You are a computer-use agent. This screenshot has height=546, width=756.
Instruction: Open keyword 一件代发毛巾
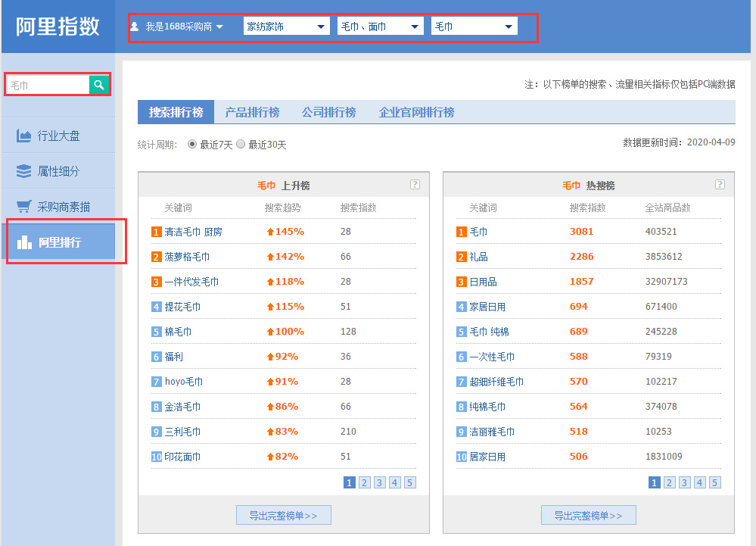(191, 282)
